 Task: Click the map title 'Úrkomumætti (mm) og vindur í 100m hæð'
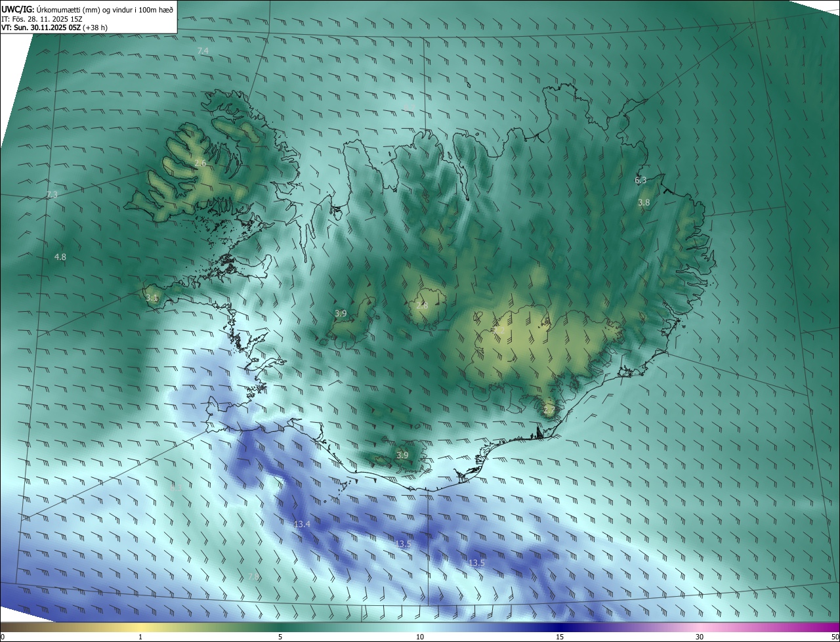(105, 9)
